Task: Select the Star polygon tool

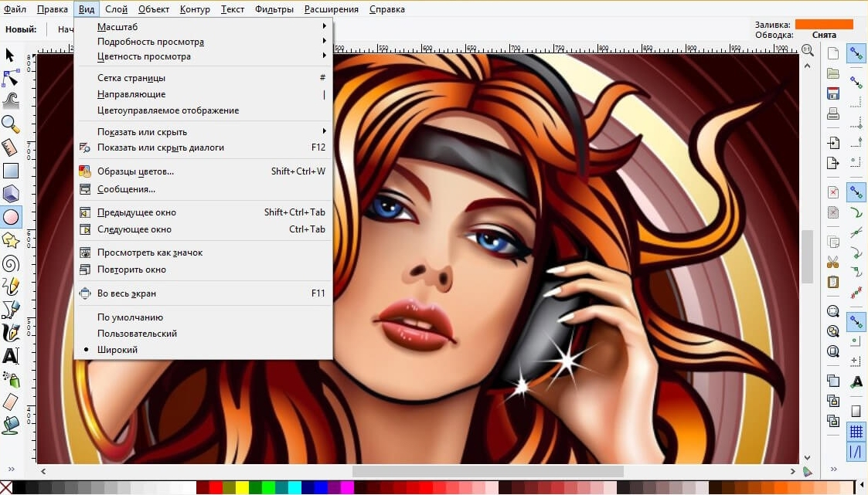Action: 11,241
